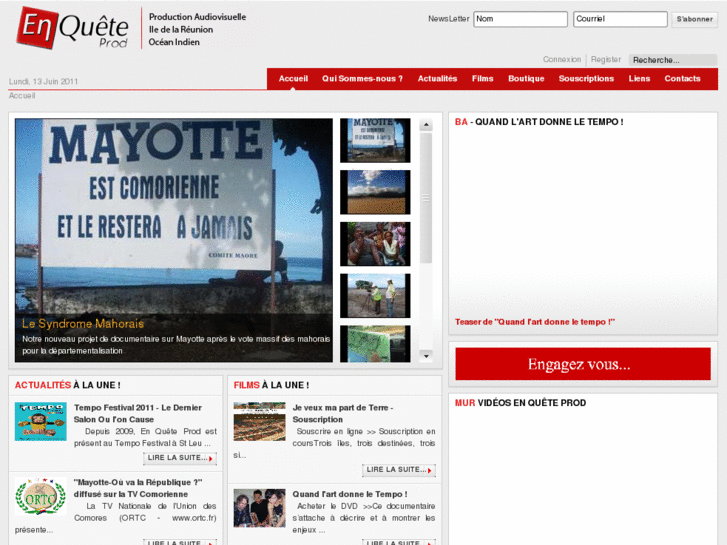Click the Films à la une heading
The image size is (727, 545).
pyautogui.click(x=271, y=385)
